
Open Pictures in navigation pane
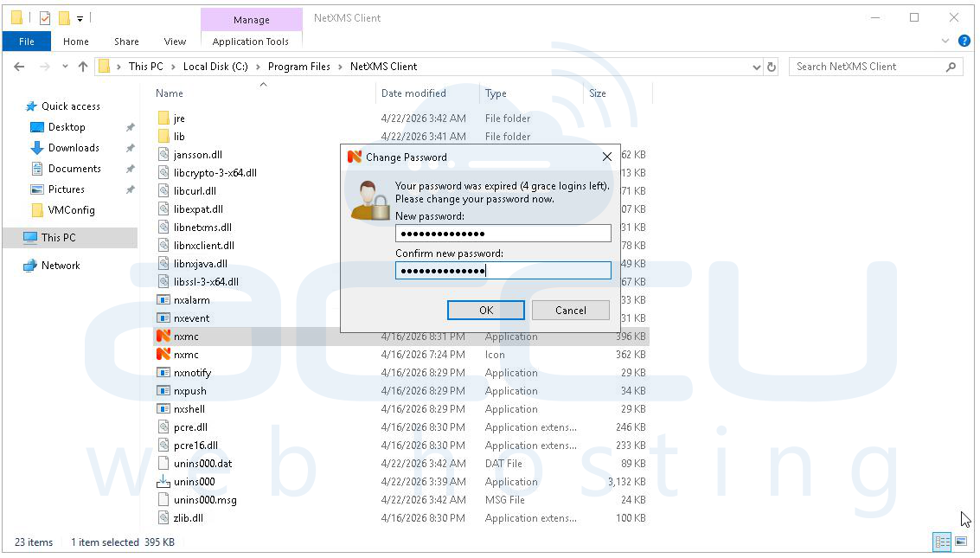click(67, 189)
